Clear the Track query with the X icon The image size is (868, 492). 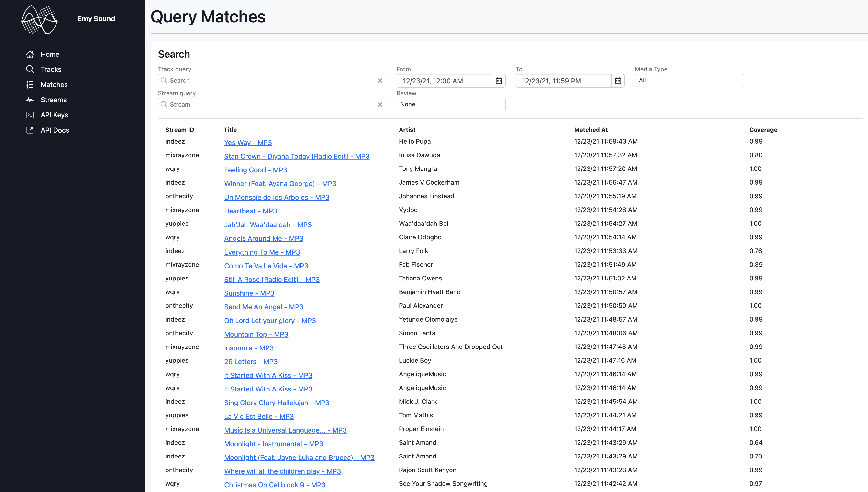tap(380, 80)
